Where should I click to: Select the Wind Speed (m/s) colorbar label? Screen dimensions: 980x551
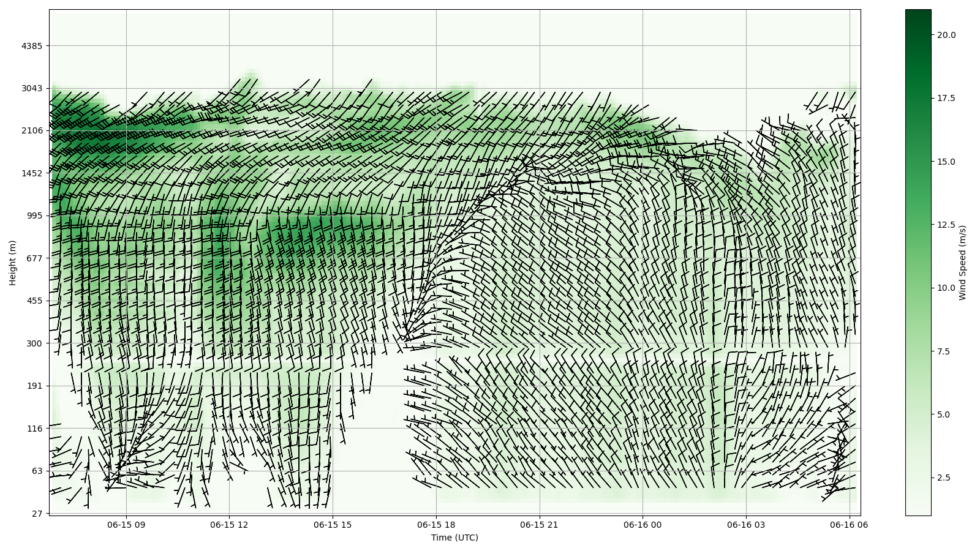962,263
